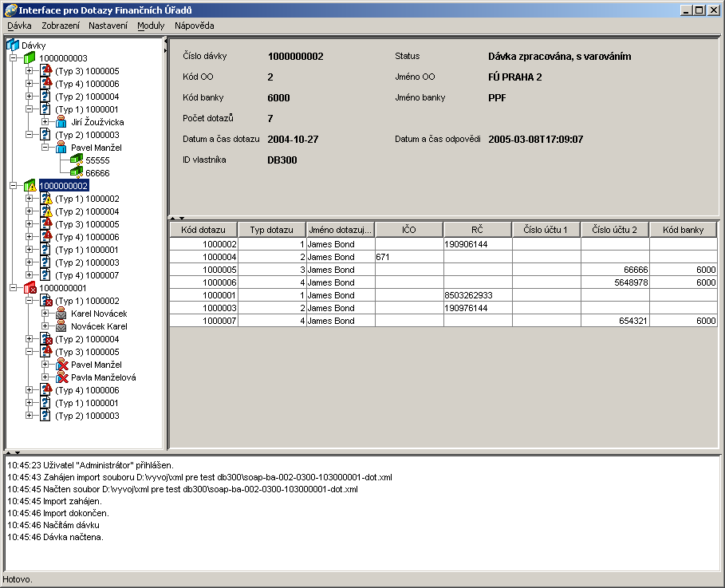Click warning query icon of (Typ 1) 1000002 under batch 1000000002

pos(45,199)
